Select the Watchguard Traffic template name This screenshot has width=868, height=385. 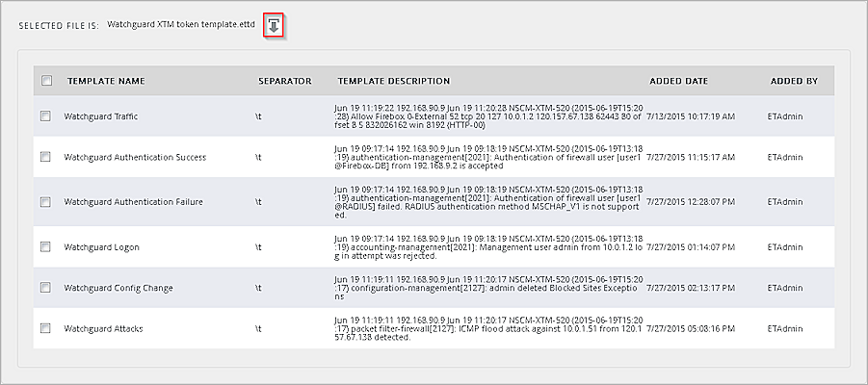click(101, 116)
